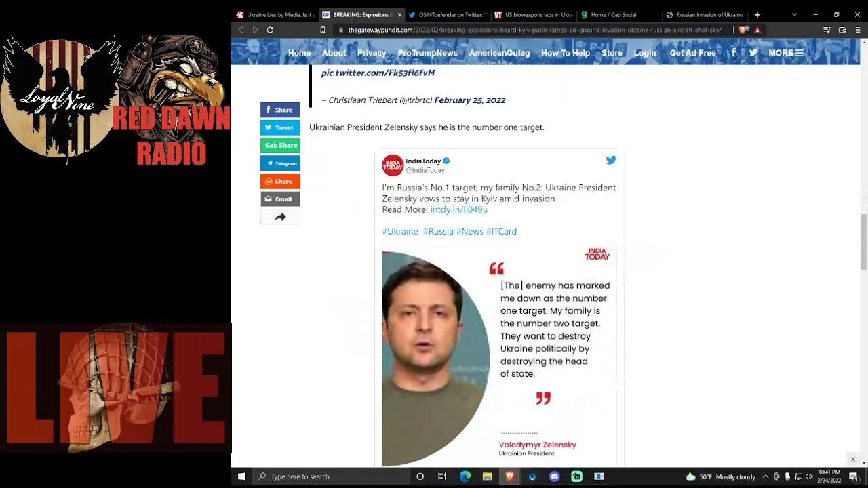Screen dimensions: 868x488
Task: Open the Windows Start menu
Action: click(x=241, y=476)
